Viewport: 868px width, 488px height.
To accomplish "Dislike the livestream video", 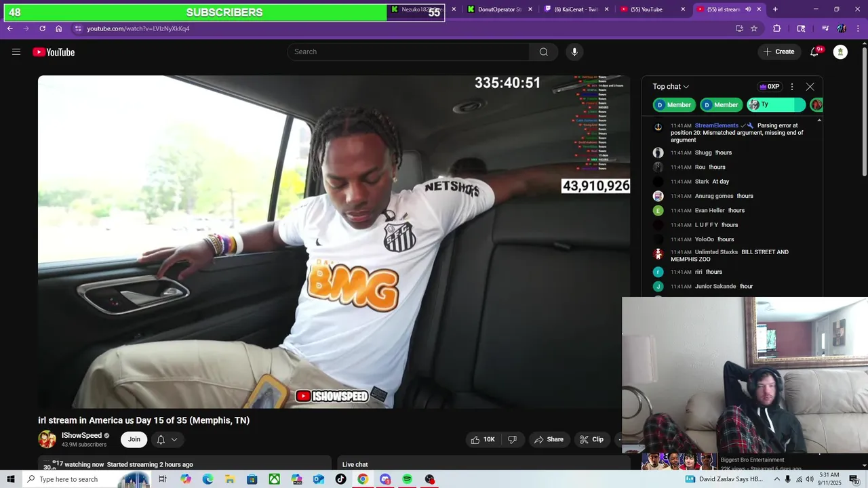I will tap(513, 439).
